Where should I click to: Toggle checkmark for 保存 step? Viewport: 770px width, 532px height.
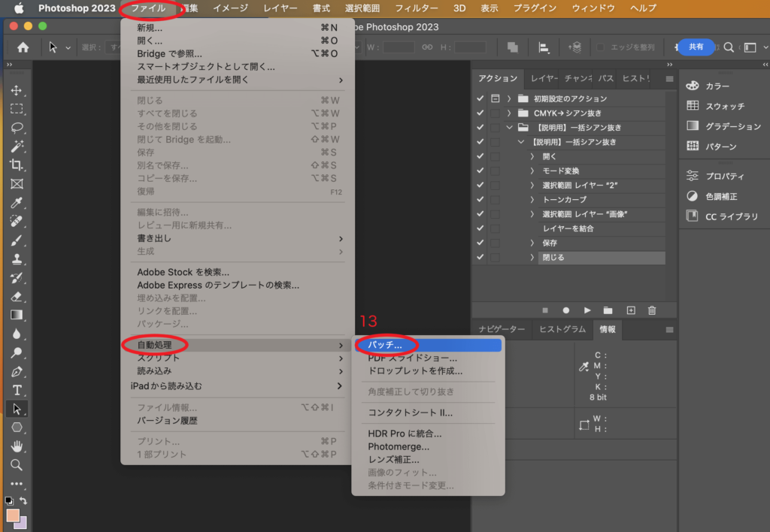point(480,243)
